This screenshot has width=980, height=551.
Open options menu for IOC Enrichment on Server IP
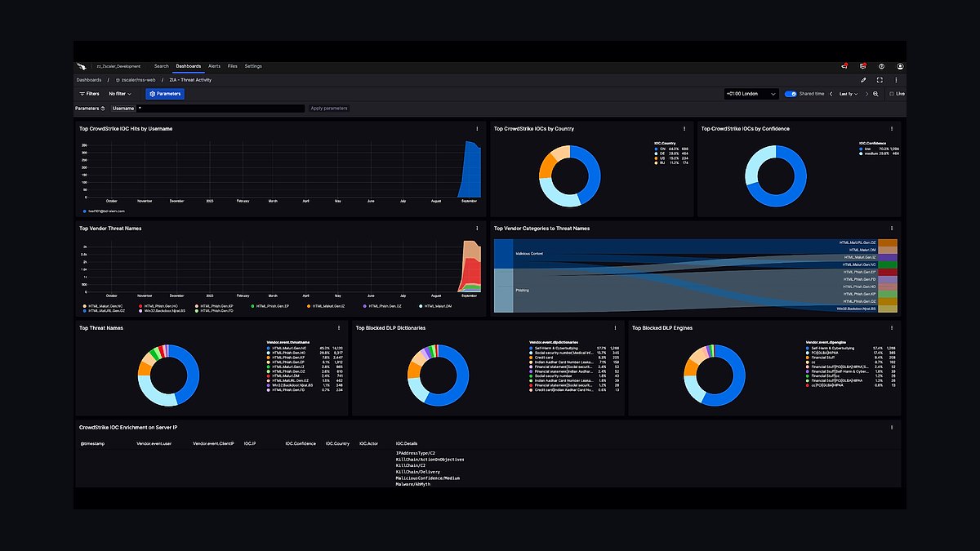(x=892, y=427)
